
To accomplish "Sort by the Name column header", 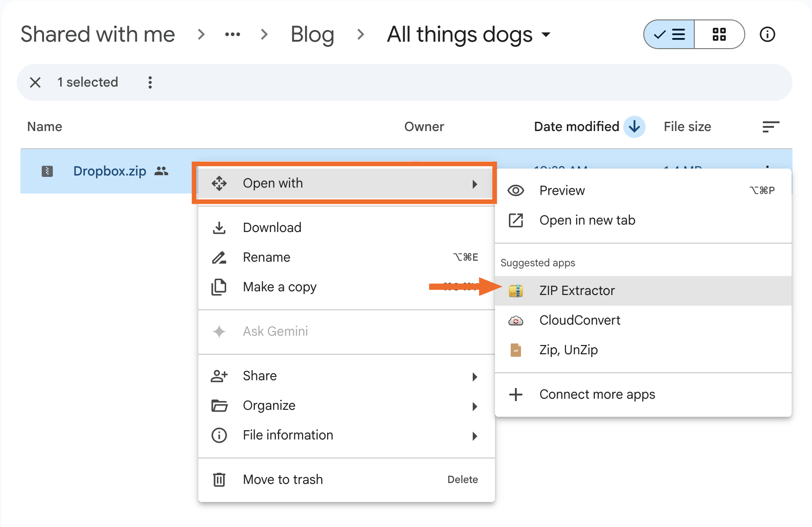I will pyautogui.click(x=44, y=126).
